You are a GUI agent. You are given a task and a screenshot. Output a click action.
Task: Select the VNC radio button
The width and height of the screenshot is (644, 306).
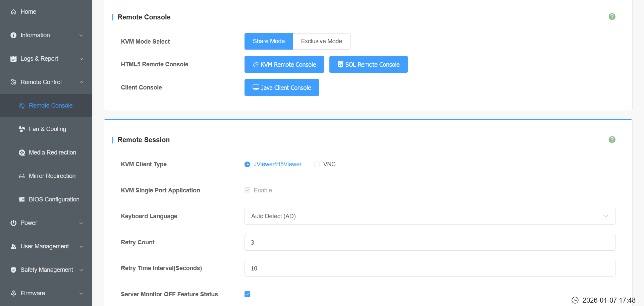(317, 164)
